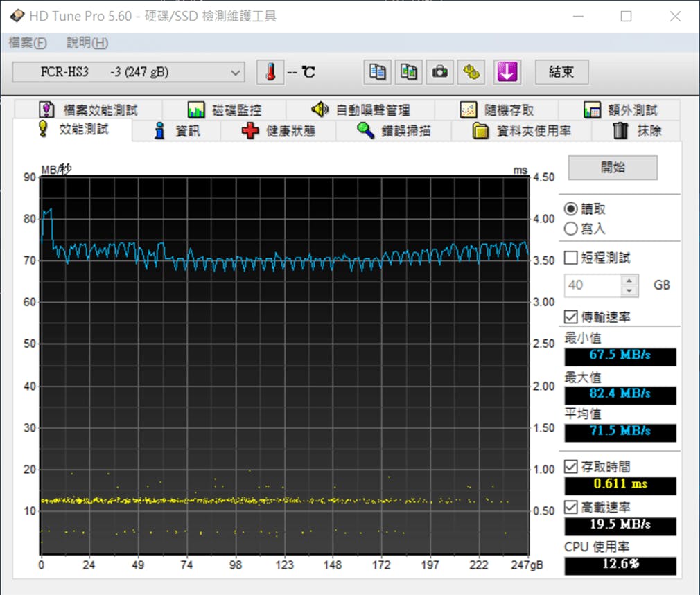Click the copy text to clipboard icon
Viewport: 700px width, 595px height.
click(x=377, y=72)
